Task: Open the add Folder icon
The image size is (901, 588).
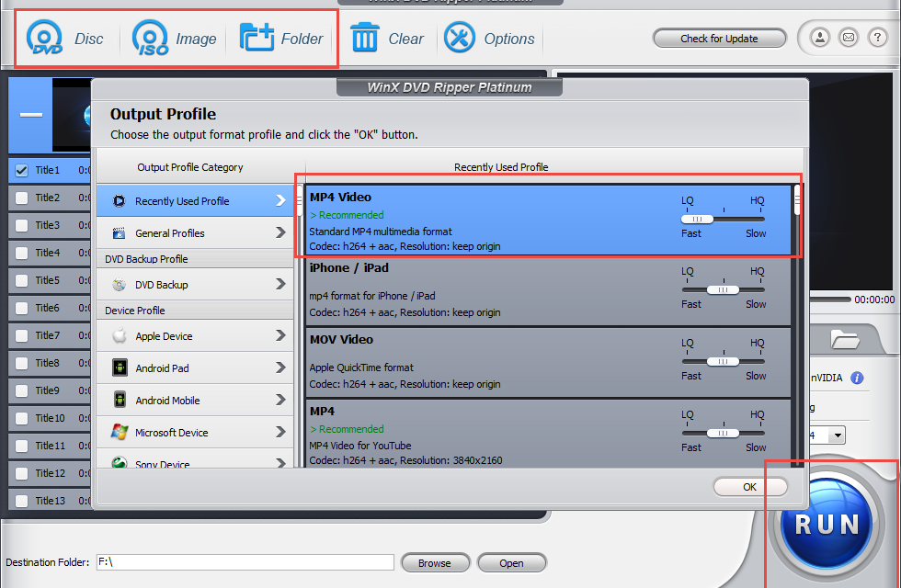Action: [x=257, y=39]
